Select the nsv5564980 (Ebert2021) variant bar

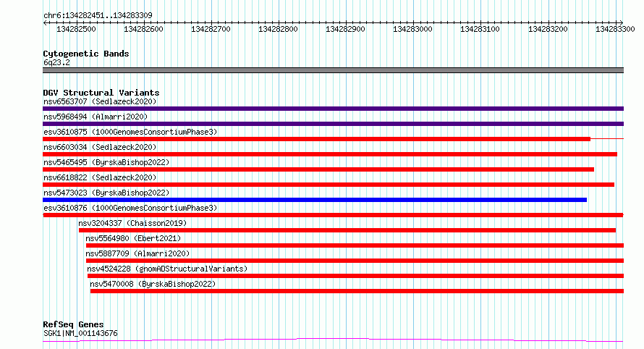point(355,245)
